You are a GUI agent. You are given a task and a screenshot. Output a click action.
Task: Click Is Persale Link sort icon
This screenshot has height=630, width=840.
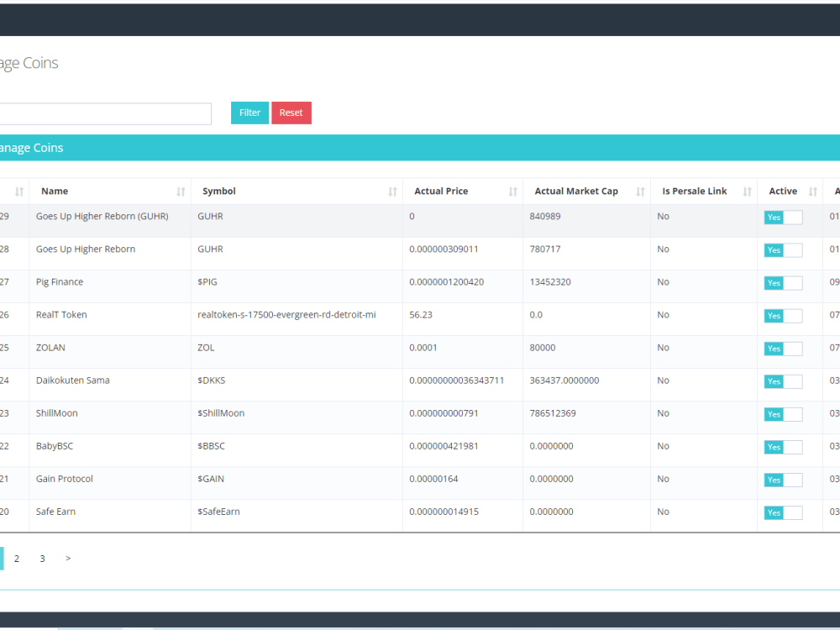click(x=748, y=192)
